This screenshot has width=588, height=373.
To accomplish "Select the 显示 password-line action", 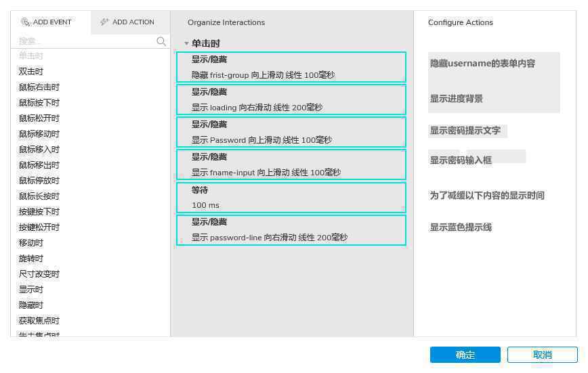I will (x=291, y=230).
